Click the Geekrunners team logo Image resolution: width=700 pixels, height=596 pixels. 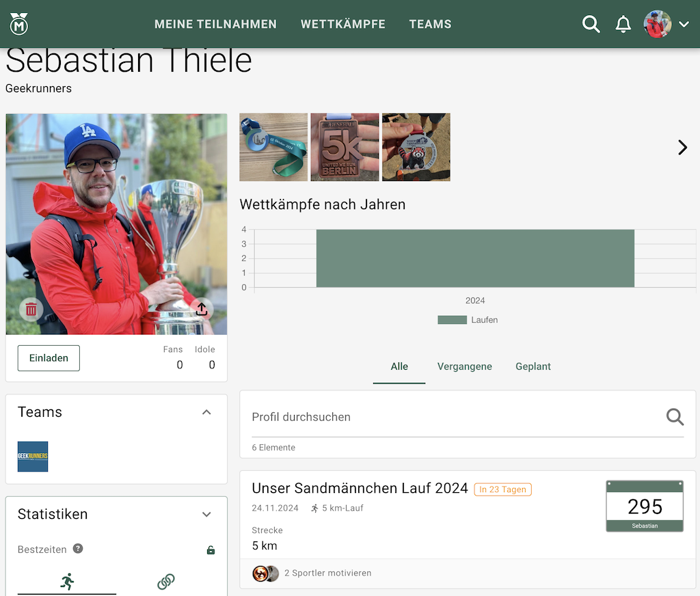(x=33, y=457)
